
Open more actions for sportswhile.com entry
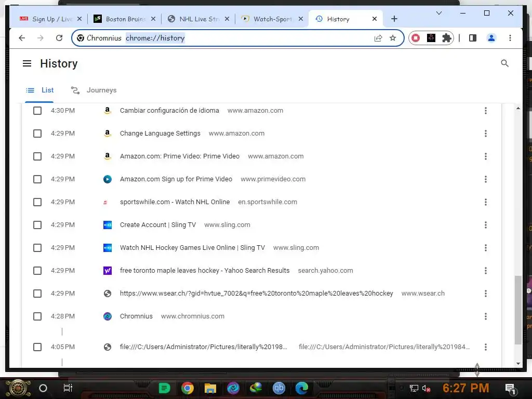coord(486,202)
